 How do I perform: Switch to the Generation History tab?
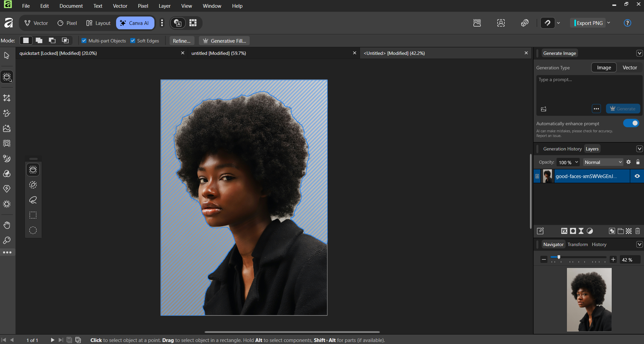(562, 149)
